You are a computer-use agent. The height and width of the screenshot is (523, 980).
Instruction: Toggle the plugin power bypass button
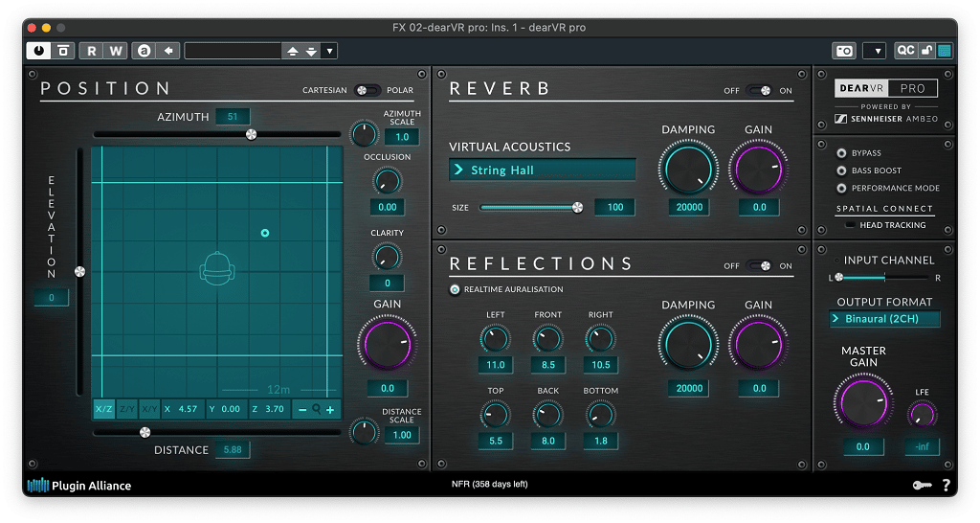click(x=38, y=51)
